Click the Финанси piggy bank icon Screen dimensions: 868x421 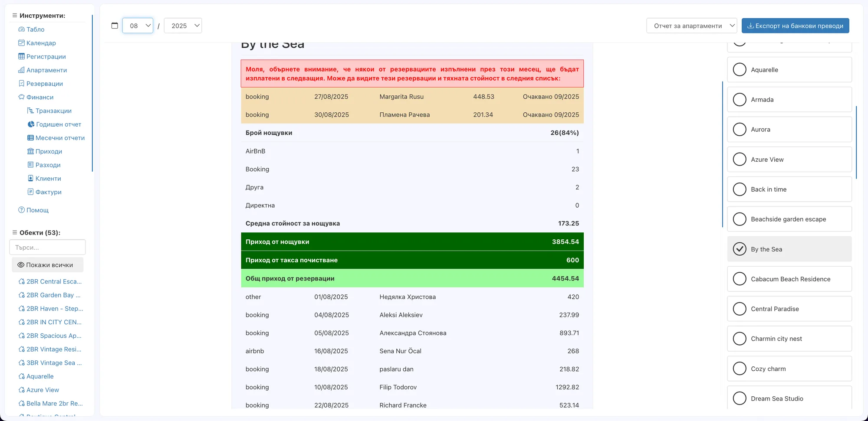[21, 97]
